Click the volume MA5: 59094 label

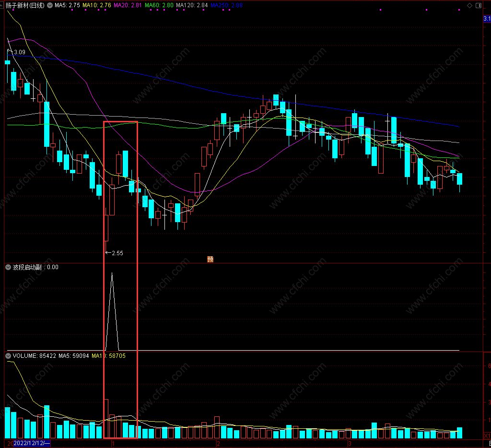[73, 356]
